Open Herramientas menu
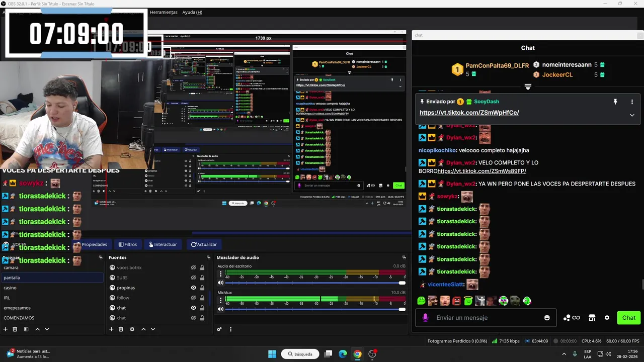Screen dimensions: 644x362 point(164,12)
